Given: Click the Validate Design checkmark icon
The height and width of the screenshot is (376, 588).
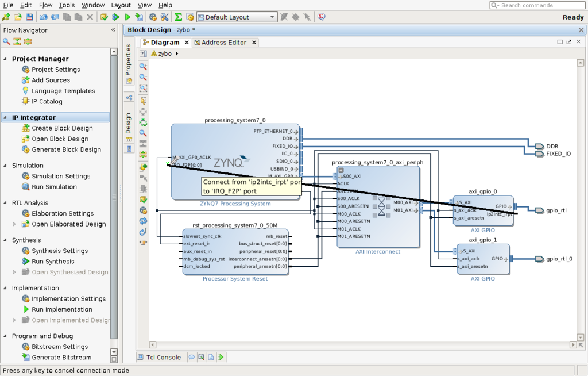Looking at the screenshot, I should (x=143, y=200).
